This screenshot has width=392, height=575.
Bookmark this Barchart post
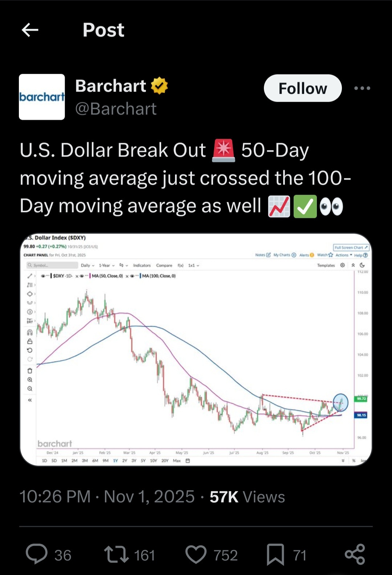275,554
